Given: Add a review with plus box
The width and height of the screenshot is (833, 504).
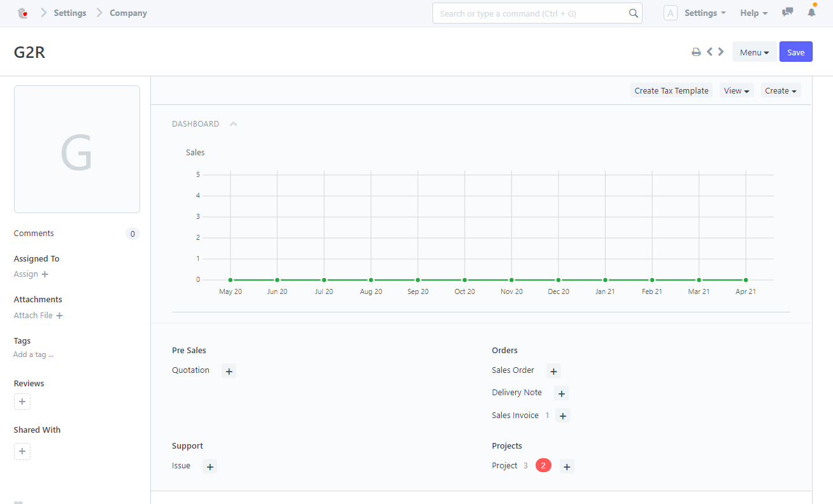Looking at the screenshot, I should pos(22,402).
